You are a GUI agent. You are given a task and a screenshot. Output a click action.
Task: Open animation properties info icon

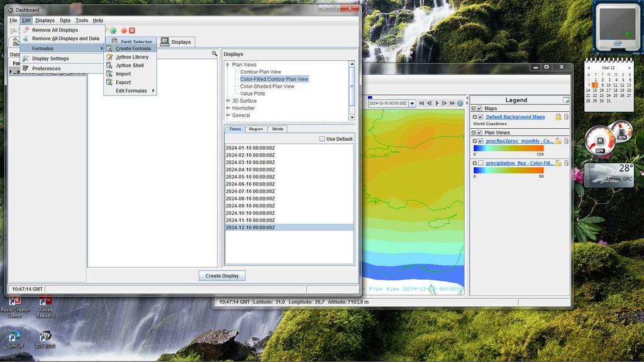click(x=460, y=104)
